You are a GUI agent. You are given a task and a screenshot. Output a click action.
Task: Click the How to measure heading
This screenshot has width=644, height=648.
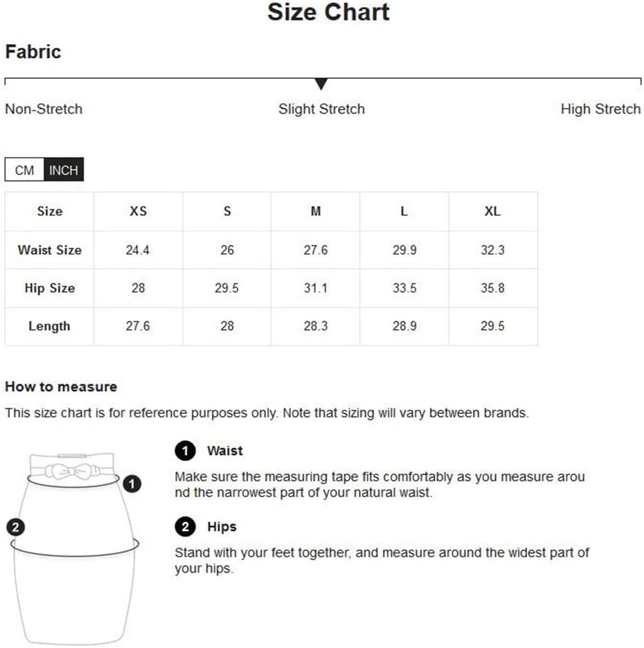[61, 387]
